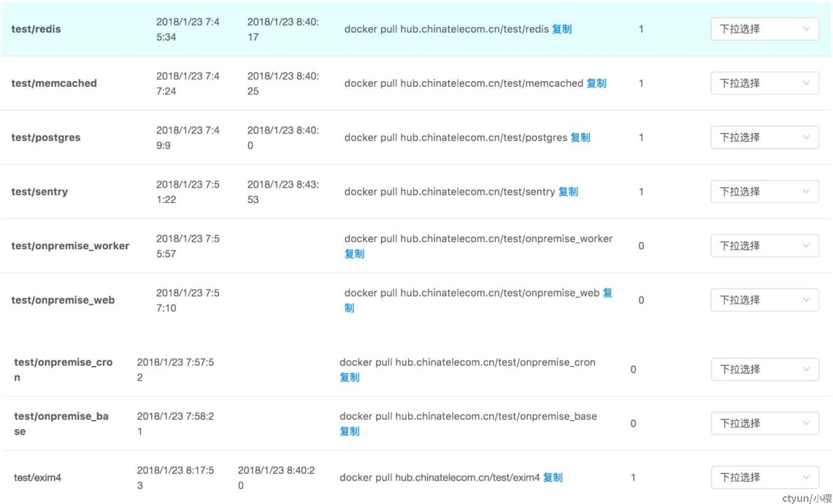Select the test/onpremise_worker image name
Viewport: 833px width, 504px height.
coord(70,246)
